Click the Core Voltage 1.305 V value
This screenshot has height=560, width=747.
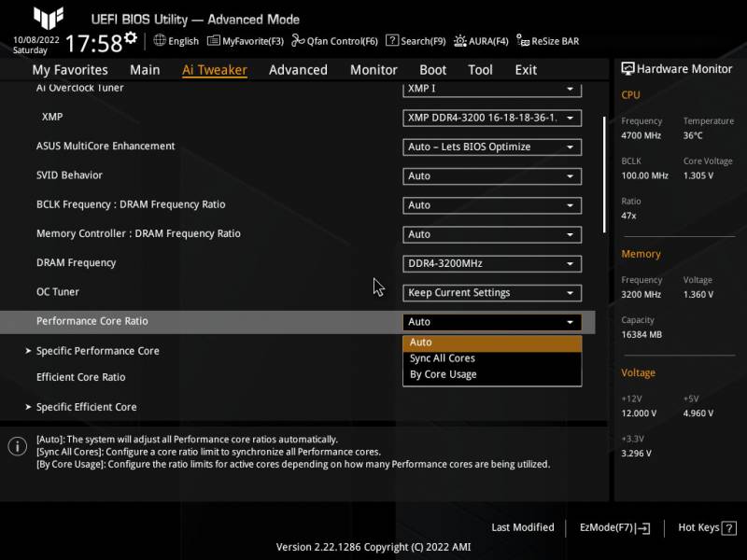(x=698, y=175)
